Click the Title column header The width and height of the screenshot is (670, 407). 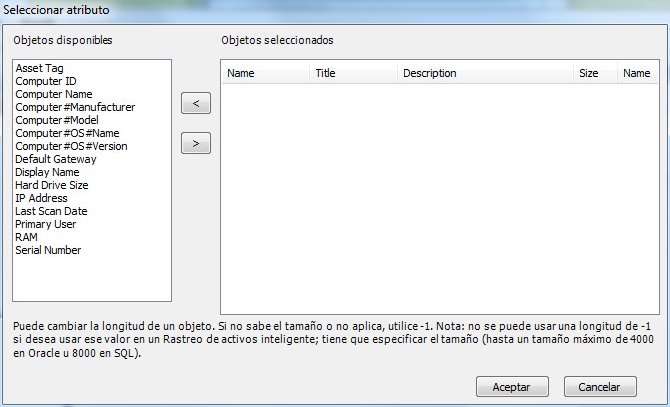click(x=353, y=73)
